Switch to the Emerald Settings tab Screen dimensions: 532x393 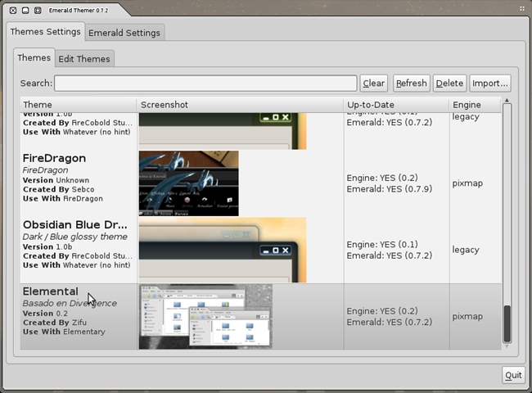click(124, 33)
